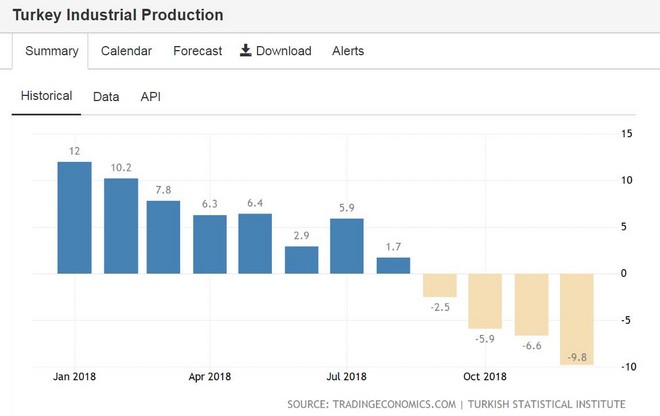This screenshot has width=660, height=416.
Task: Switch to the Calendar tab
Action: 127,51
